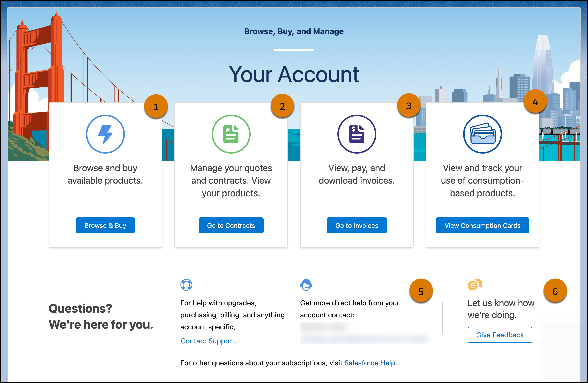Click orange callout badge number 1
Image resolution: width=588 pixels, height=383 pixels.
coord(156,107)
